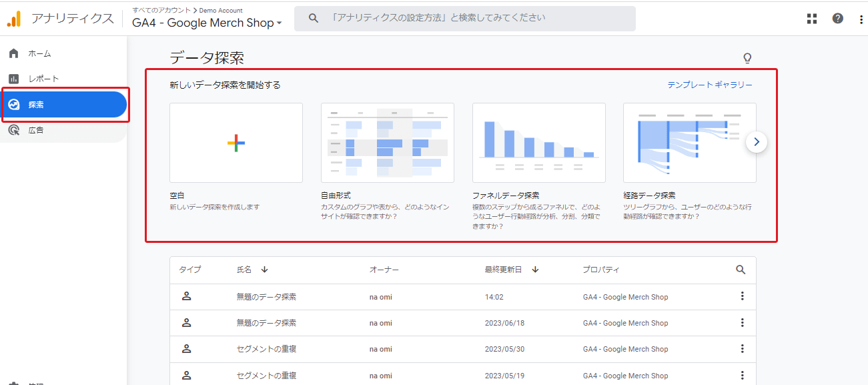This screenshot has height=385, width=868.
Task: Click the search icon in explorations table
Action: pyautogui.click(x=741, y=270)
